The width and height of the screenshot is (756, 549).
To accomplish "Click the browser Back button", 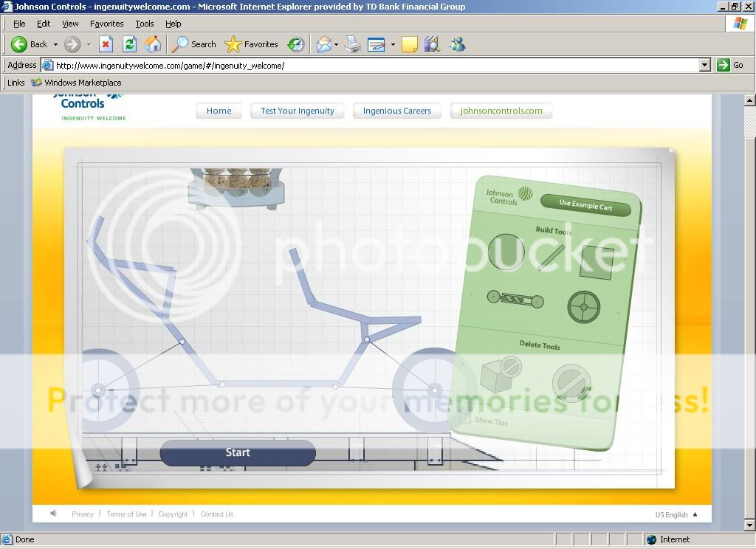I will 29,44.
